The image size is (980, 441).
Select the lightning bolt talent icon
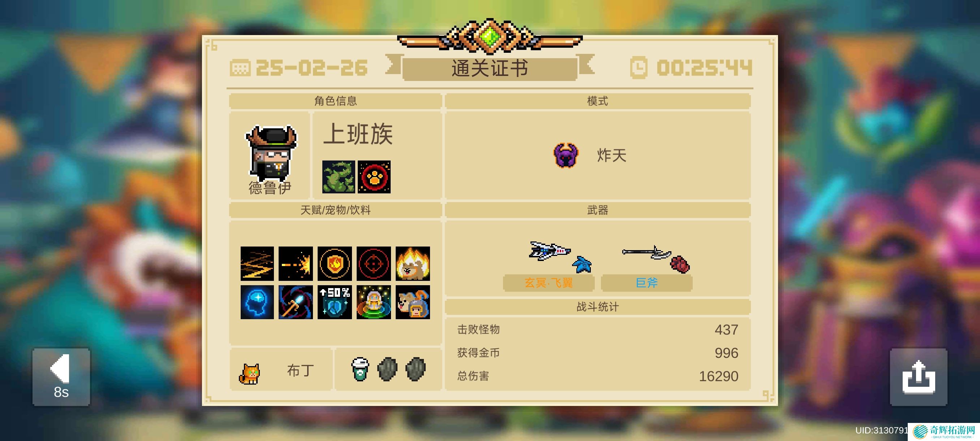(x=257, y=263)
